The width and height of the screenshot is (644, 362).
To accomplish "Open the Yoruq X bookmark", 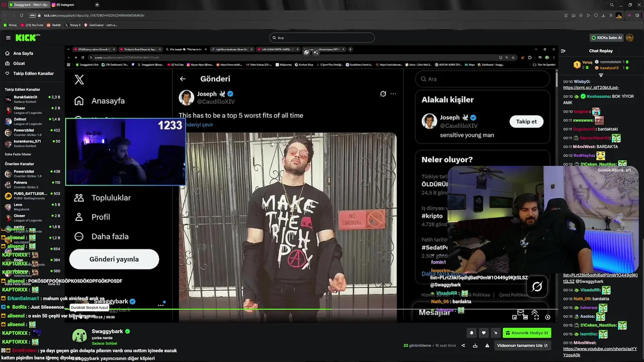I will (73, 25).
